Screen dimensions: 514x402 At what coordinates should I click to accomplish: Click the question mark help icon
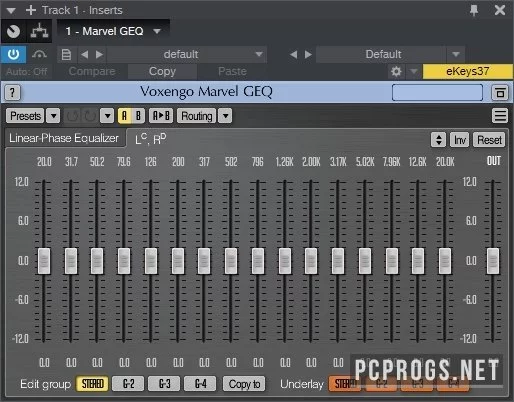click(x=12, y=92)
